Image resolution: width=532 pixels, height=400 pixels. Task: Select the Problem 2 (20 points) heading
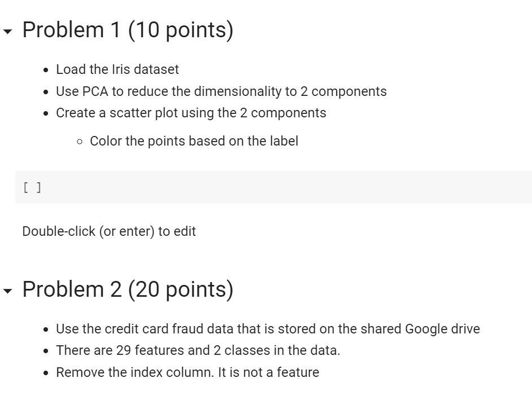click(x=127, y=289)
